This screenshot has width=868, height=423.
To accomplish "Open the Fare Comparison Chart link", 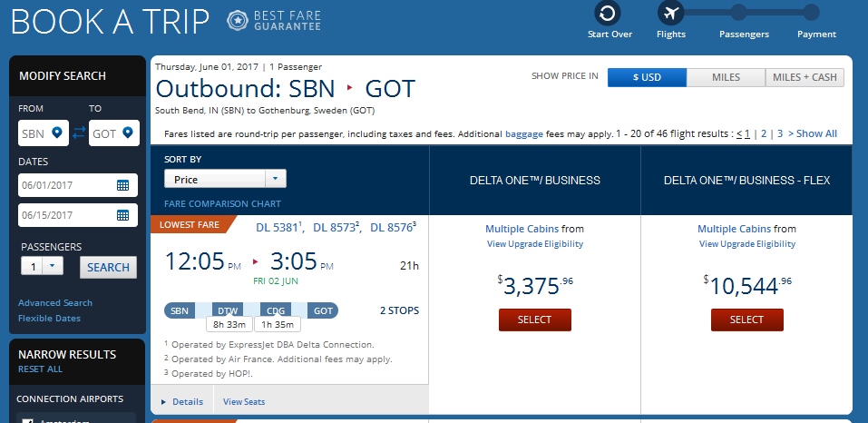I will coord(222,203).
